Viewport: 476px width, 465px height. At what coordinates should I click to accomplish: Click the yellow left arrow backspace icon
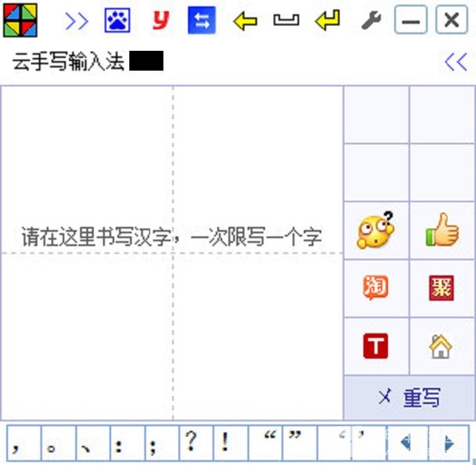(245, 21)
